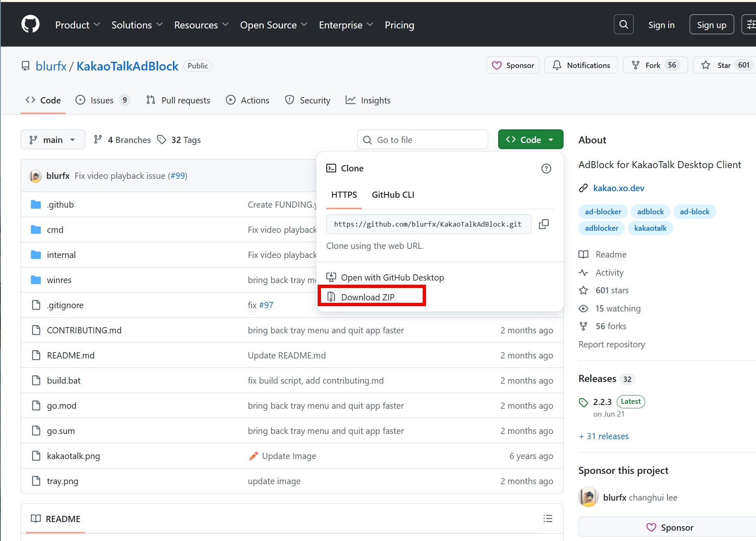Open kakaotalk.png file
Screen dimensions: 756x541
coord(73,456)
